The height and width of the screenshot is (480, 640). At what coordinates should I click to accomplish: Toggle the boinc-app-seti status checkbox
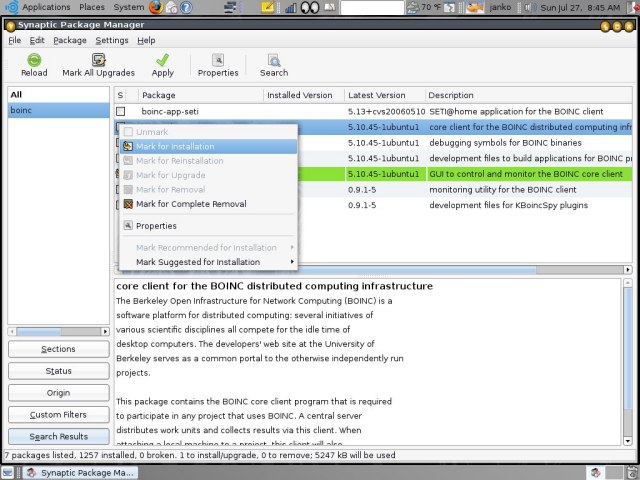pyautogui.click(x=120, y=111)
